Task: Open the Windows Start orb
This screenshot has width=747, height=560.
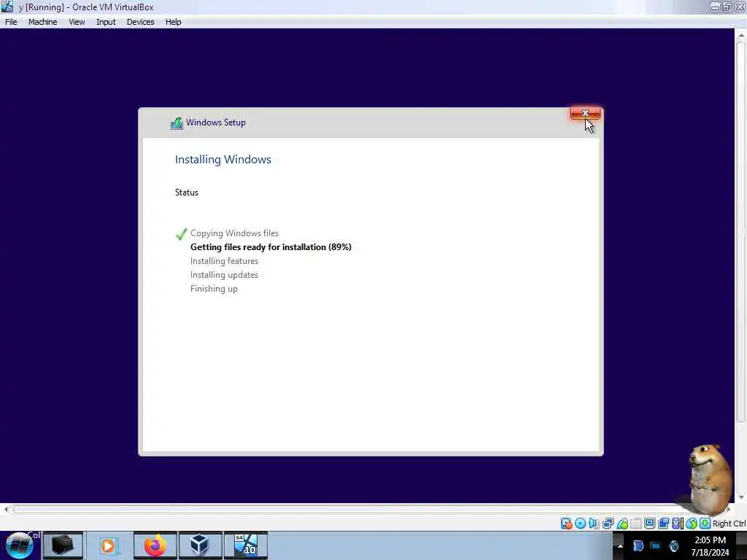Action: tap(20, 545)
